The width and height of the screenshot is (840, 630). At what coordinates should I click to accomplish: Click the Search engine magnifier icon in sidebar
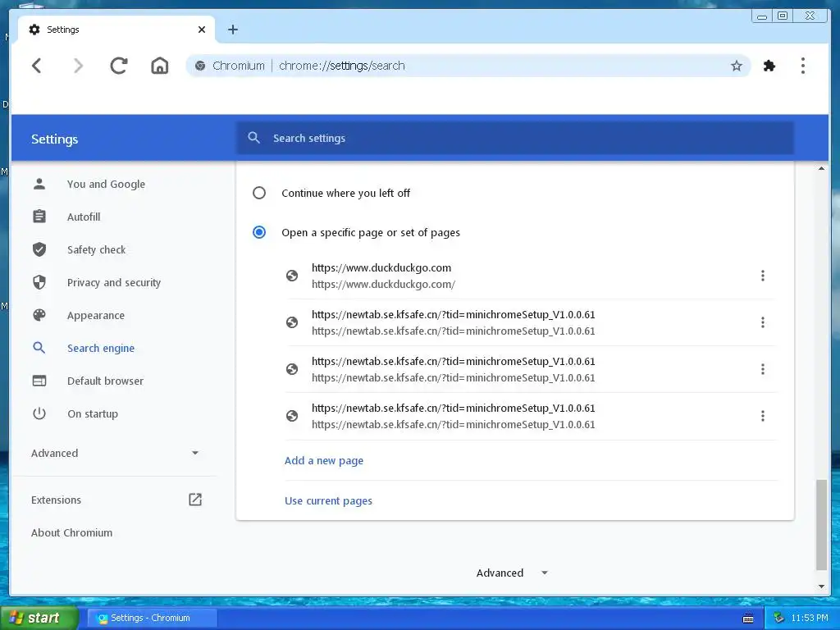(x=39, y=348)
